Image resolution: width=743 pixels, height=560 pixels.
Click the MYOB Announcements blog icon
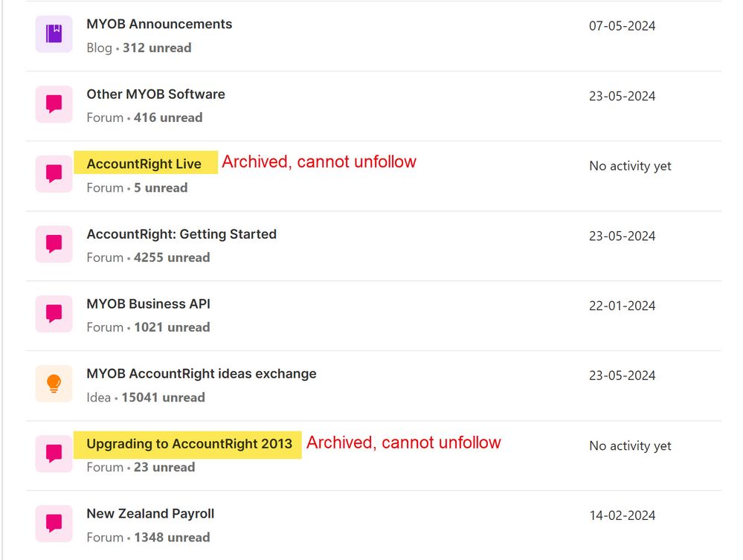click(x=54, y=34)
